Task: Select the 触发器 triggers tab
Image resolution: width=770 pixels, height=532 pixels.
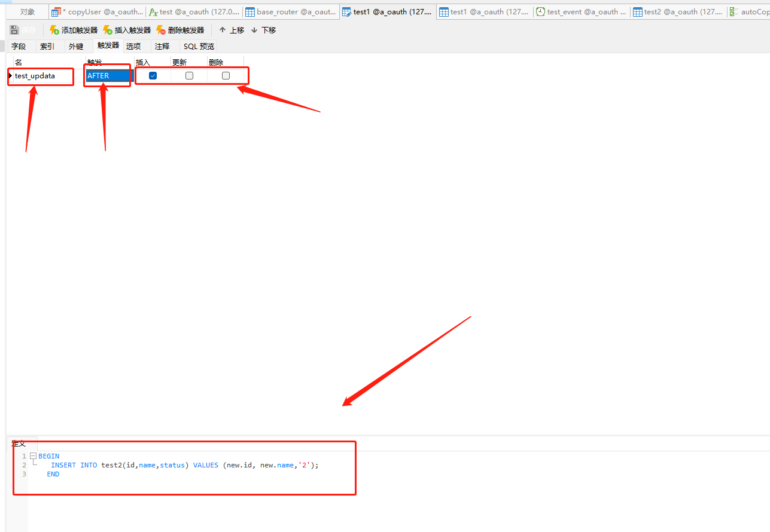Action: click(x=108, y=45)
